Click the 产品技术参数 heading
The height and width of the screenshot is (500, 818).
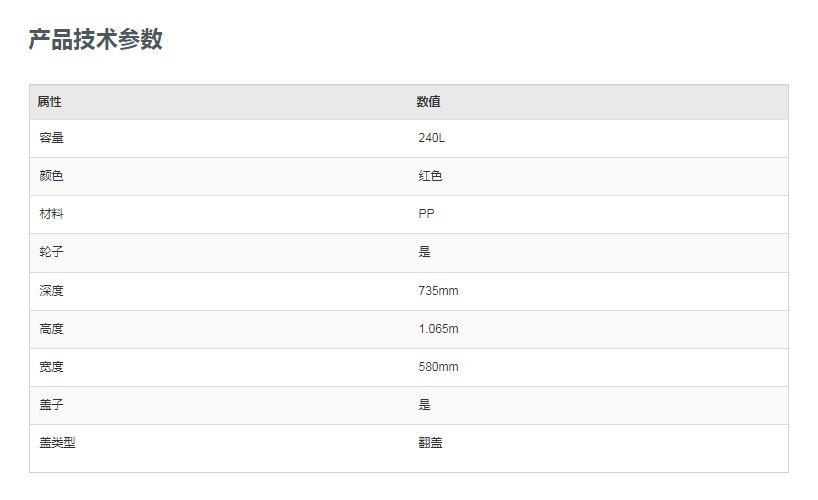coord(95,40)
